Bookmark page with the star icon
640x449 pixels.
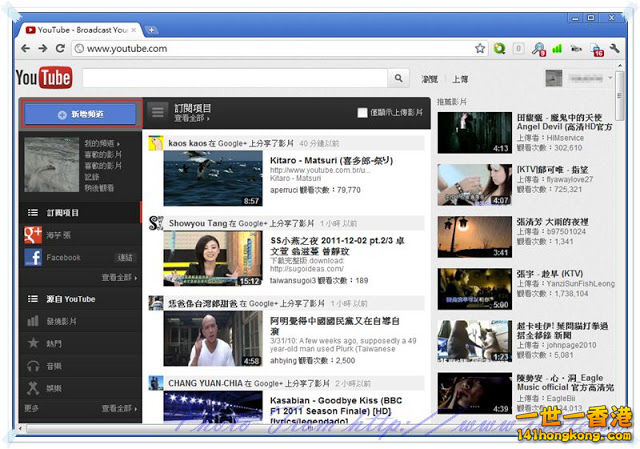tap(480, 49)
